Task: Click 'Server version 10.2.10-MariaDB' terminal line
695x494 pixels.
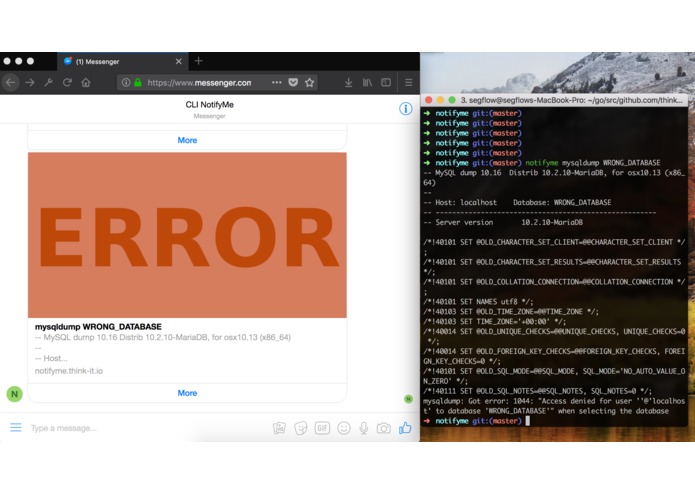Action: pos(503,222)
